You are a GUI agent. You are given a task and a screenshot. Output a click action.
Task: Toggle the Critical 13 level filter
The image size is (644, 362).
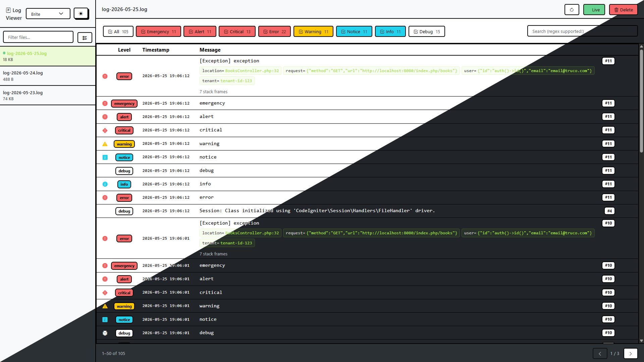[x=237, y=32]
